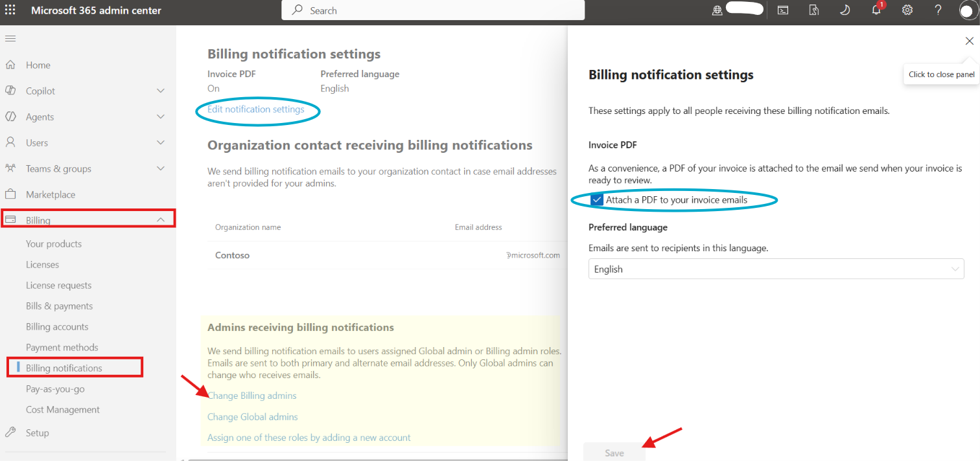Open Pay-as-you-go
The image size is (980, 461).
pyautogui.click(x=55, y=389)
